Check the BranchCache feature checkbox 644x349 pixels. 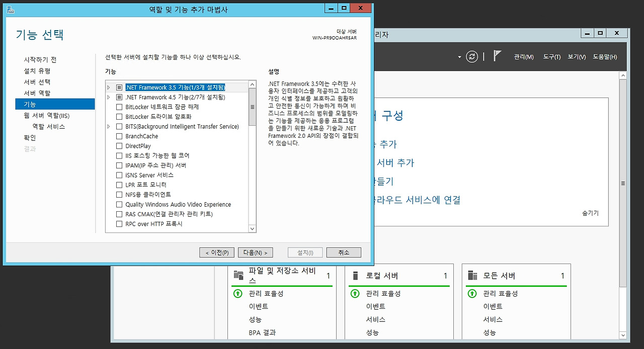click(x=119, y=136)
